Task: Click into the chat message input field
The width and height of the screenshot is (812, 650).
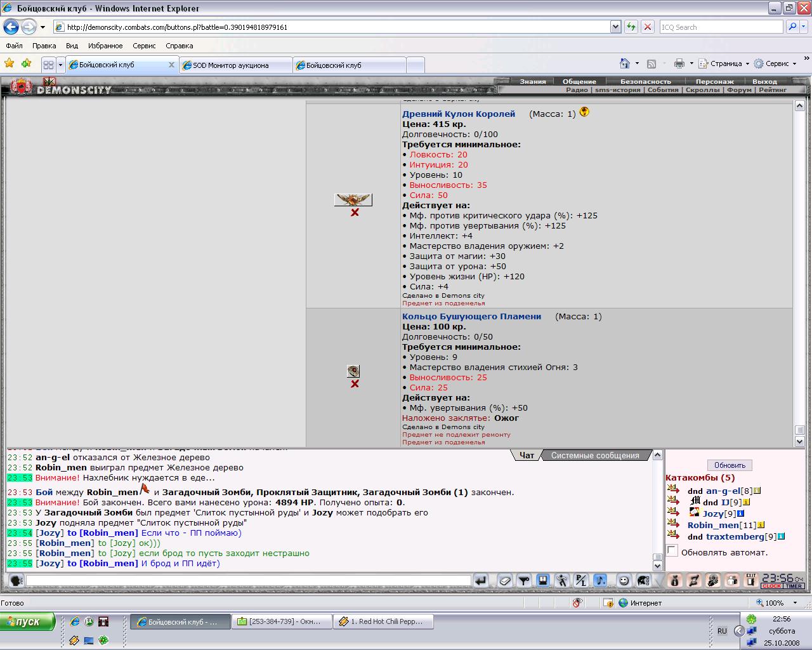Action: tap(249, 580)
